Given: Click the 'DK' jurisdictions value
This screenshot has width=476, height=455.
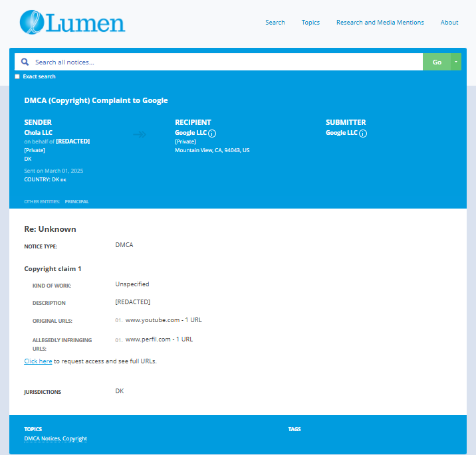Looking at the screenshot, I should 119,391.
